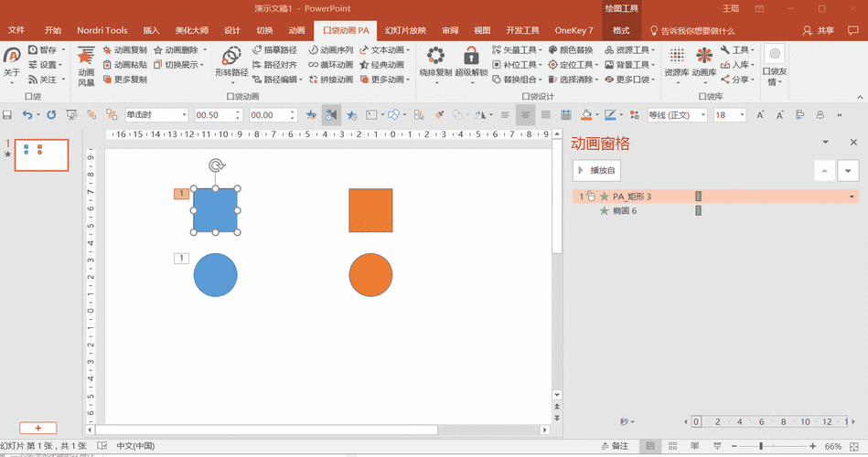
Task: Switch to the 幻灯片放映 ribbon tab
Action: tap(404, 30)
